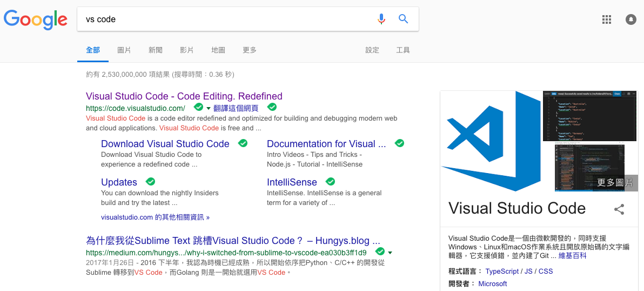
Task: Click green checkmark beside Download Visual Studio Code
Action: click(243, 143)
